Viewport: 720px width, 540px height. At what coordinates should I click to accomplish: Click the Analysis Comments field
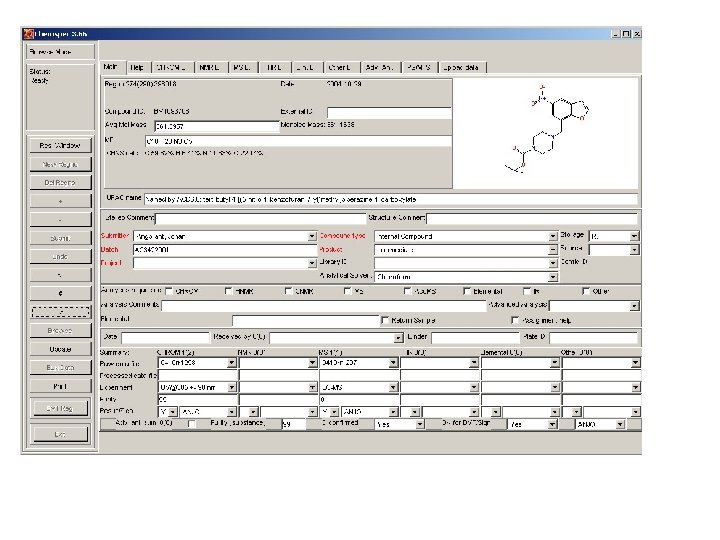(x=324, y=306)
